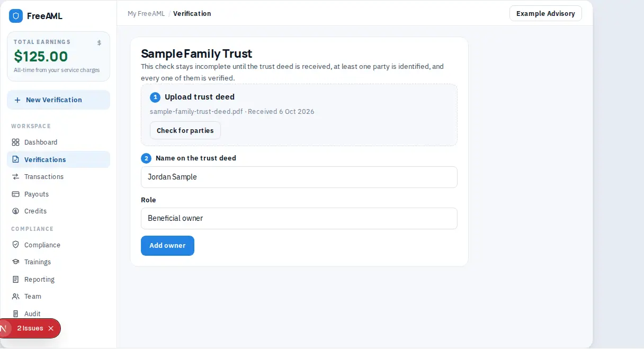Click the Upload trust deed step title

200,97
